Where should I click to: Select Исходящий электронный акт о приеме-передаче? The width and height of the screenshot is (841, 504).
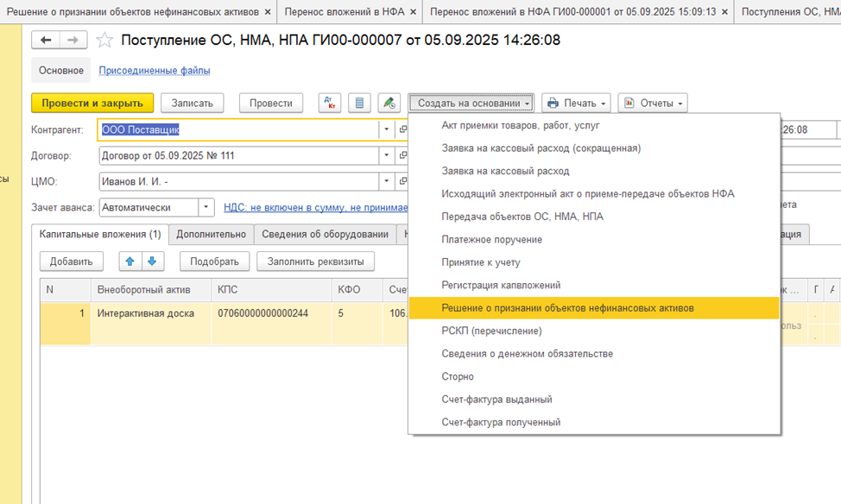(594, 193)
